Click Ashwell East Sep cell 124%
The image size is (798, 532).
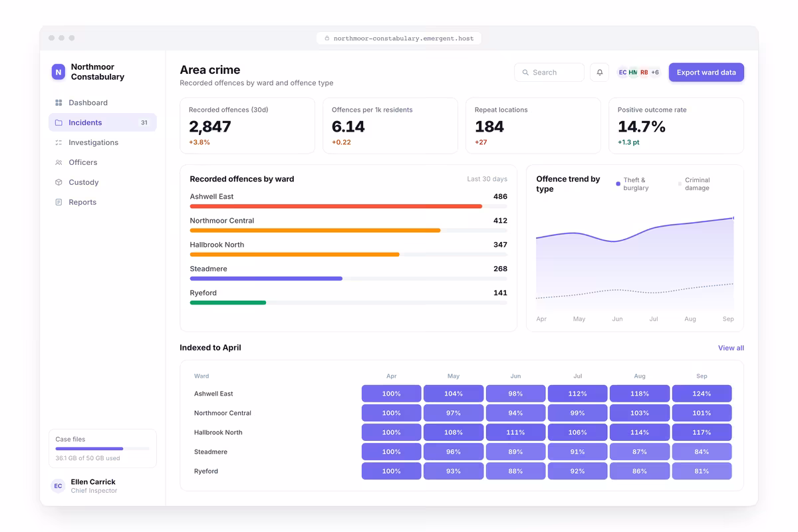point(702,394)
